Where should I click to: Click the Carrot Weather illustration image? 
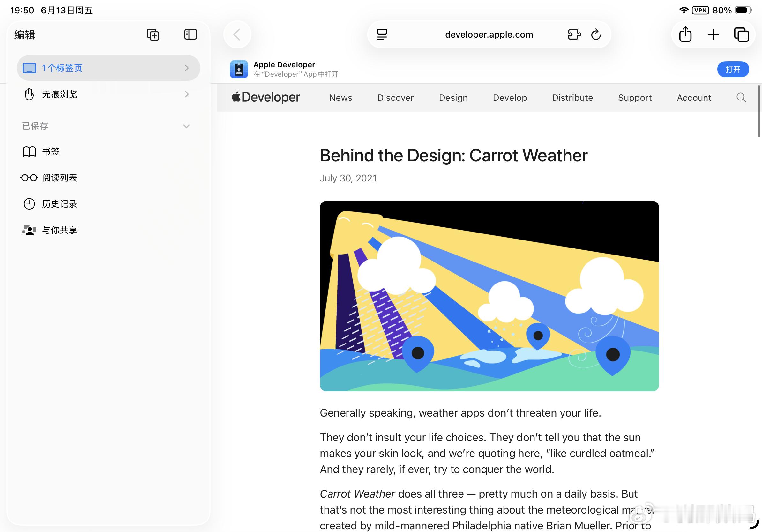(x=489, y=296)
